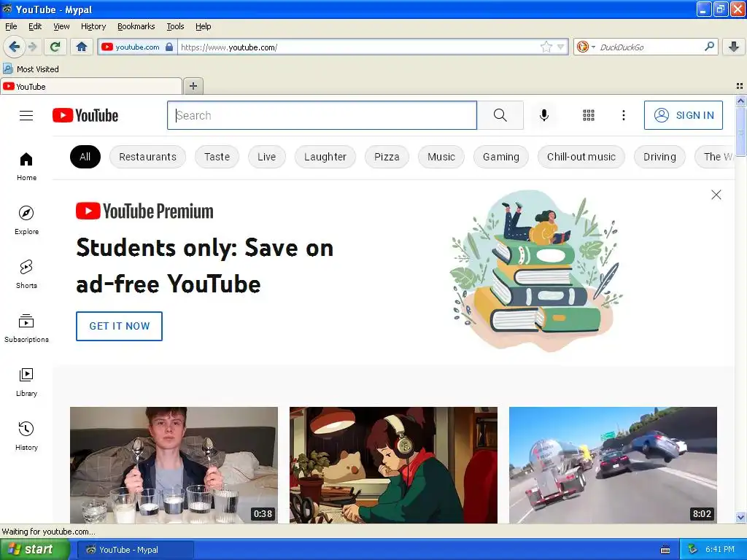This screenshot has height=560, width=747.
Task: Open the lofi girl studying thumbnail
Action: click(393, 465)
